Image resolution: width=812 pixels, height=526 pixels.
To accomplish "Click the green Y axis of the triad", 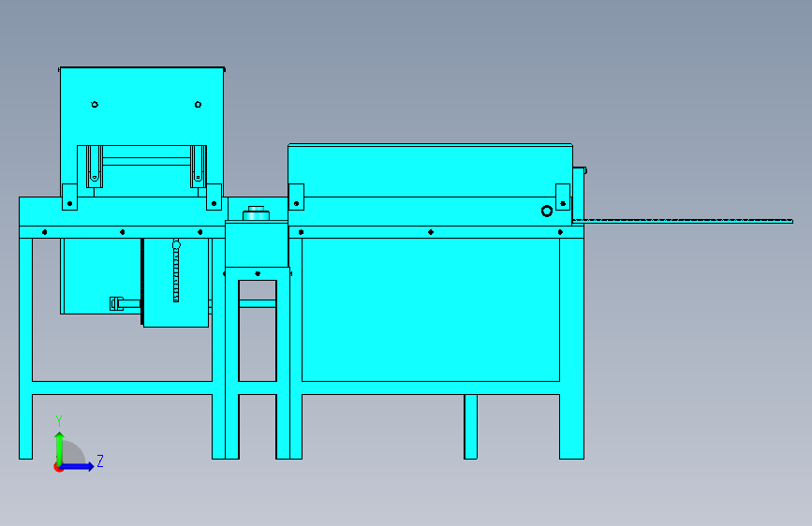I will pos(59,447).
